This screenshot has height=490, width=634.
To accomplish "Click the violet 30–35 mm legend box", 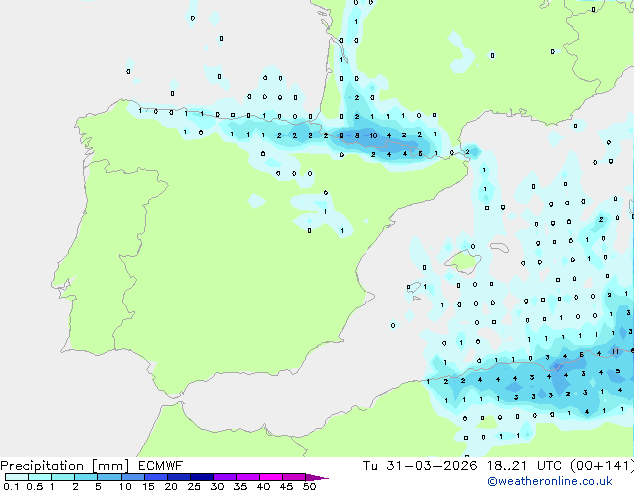I will pos(224,477).
